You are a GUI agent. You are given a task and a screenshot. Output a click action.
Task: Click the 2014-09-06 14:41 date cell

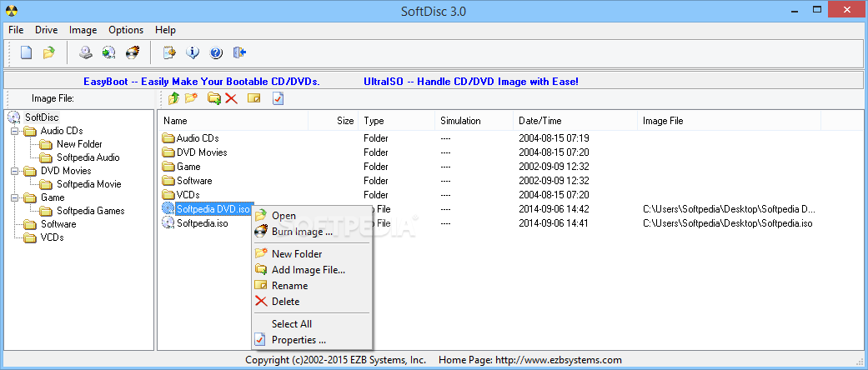coord(554,223)
